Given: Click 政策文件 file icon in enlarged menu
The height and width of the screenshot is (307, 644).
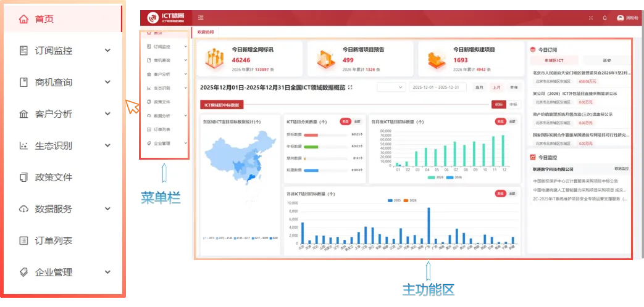Looking at the screenshot, I should [x=24, y=177].
